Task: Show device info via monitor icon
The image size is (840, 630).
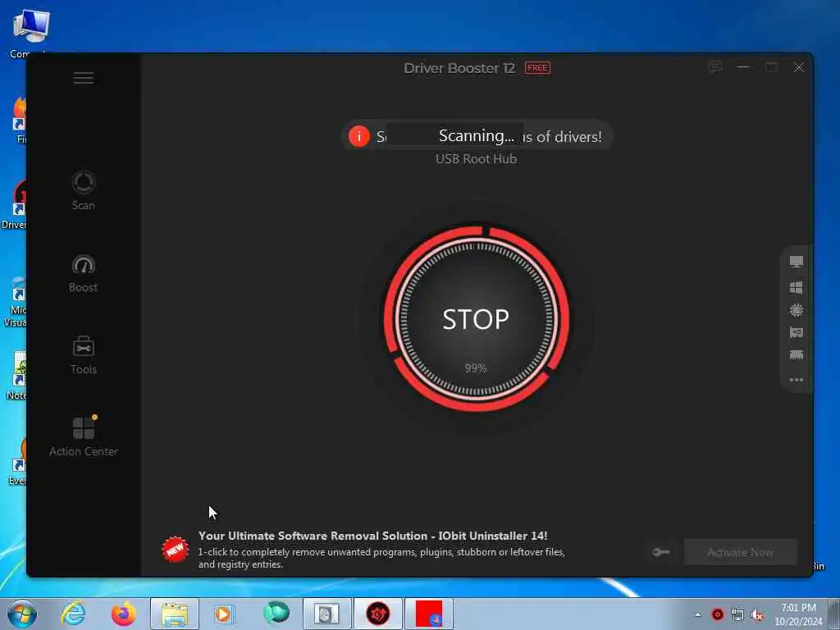Action: [x=796, y=262]
